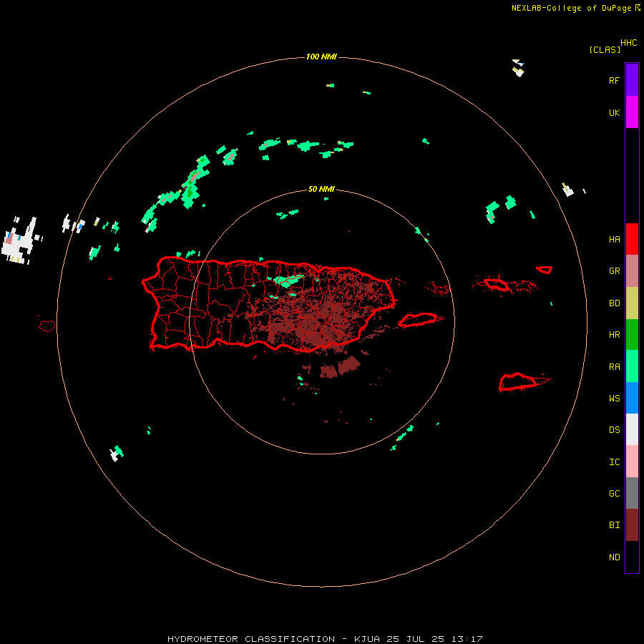Click the IC legend label
This screenshot has height=644, width=644.
614,462
